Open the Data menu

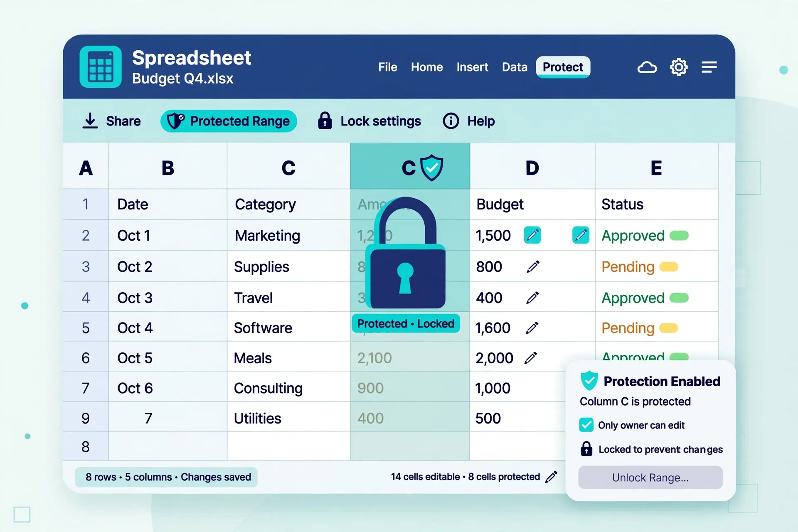[x=515, y=67]
